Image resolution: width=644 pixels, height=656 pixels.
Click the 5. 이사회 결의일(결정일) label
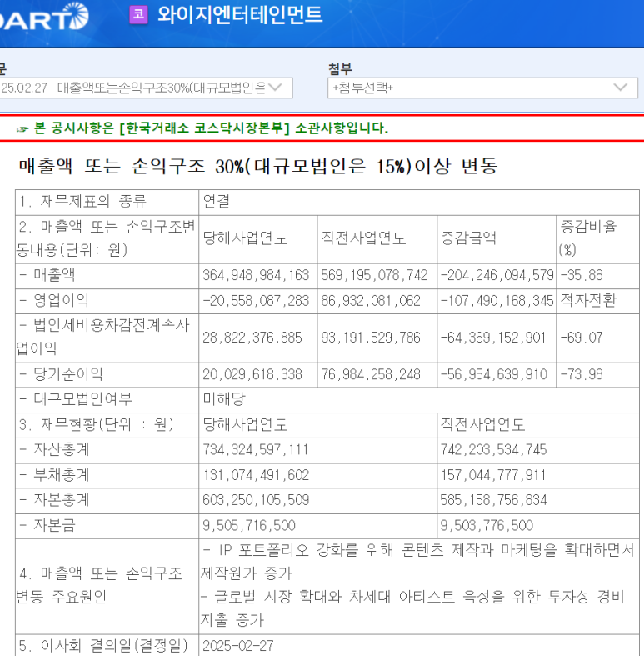tap(103, 646)
